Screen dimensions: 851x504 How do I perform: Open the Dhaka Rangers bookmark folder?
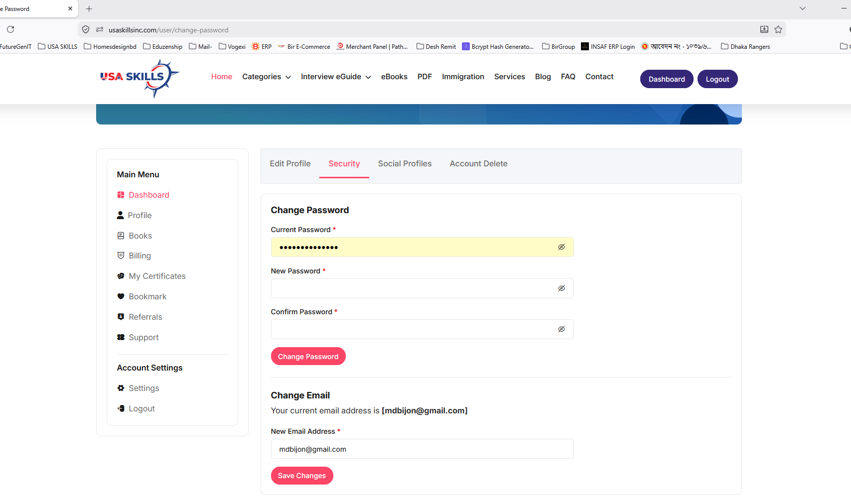[745, 46]
